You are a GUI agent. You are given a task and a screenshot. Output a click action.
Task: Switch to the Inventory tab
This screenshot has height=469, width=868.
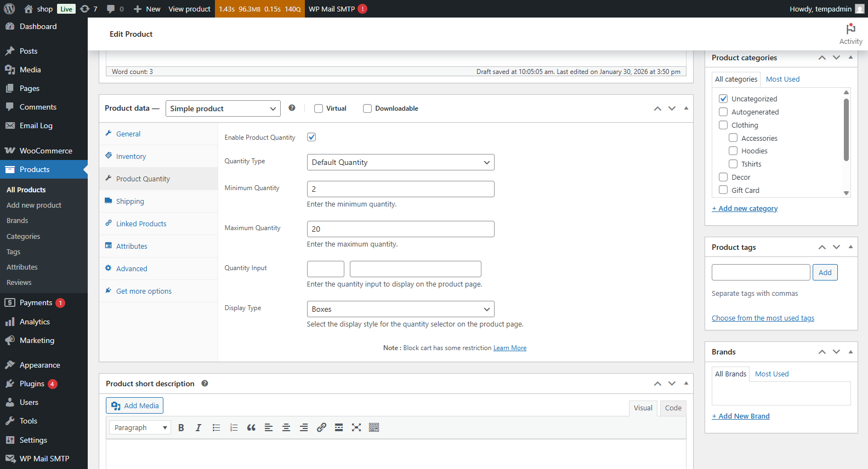[x=131, y=157]
